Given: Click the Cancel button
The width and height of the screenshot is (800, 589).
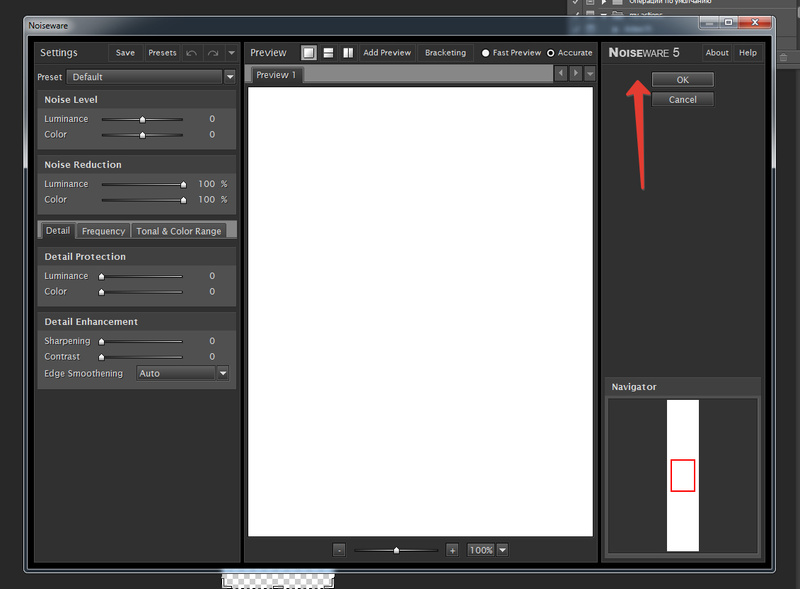Looking at the screenshot, I should [683, 100].
